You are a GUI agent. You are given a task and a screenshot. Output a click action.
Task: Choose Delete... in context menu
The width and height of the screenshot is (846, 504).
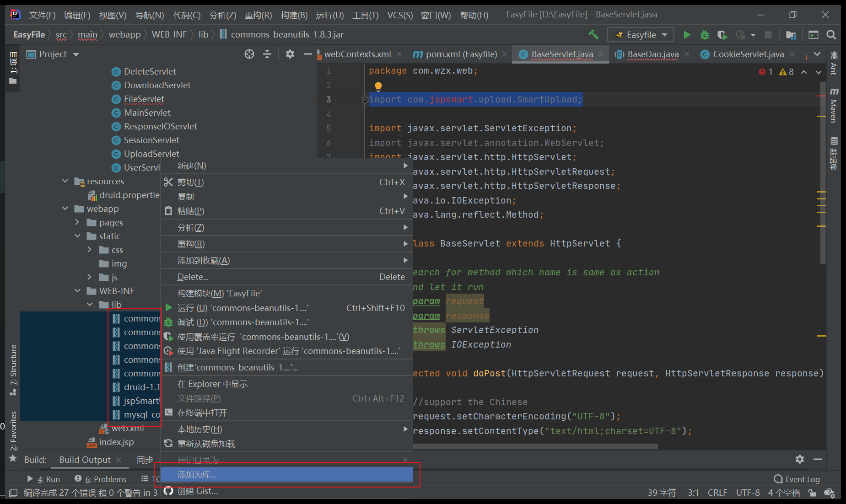[286, 277]
